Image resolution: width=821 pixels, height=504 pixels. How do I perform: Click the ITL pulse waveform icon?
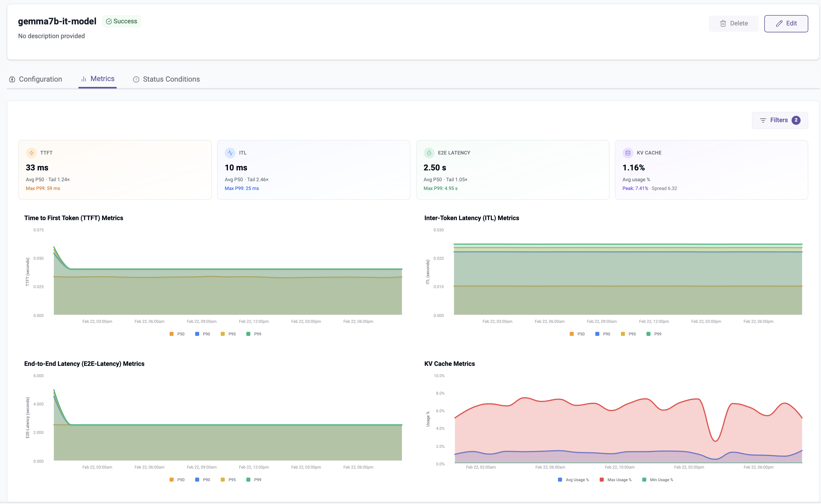230,153
